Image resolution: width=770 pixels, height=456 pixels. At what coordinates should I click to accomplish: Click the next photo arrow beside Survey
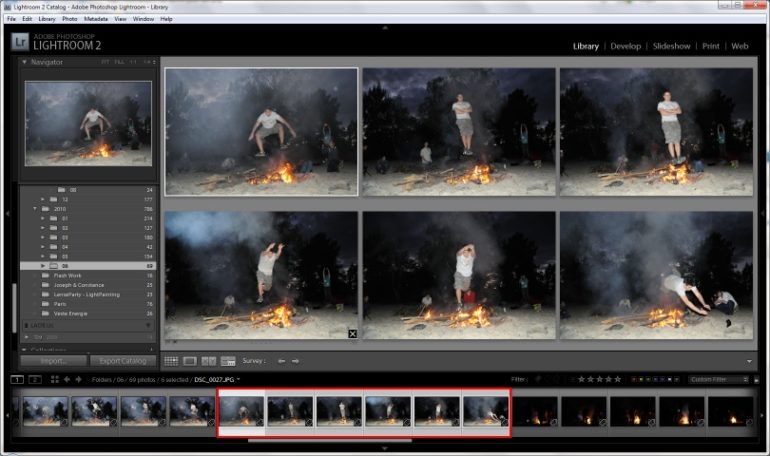click(295, 361)
